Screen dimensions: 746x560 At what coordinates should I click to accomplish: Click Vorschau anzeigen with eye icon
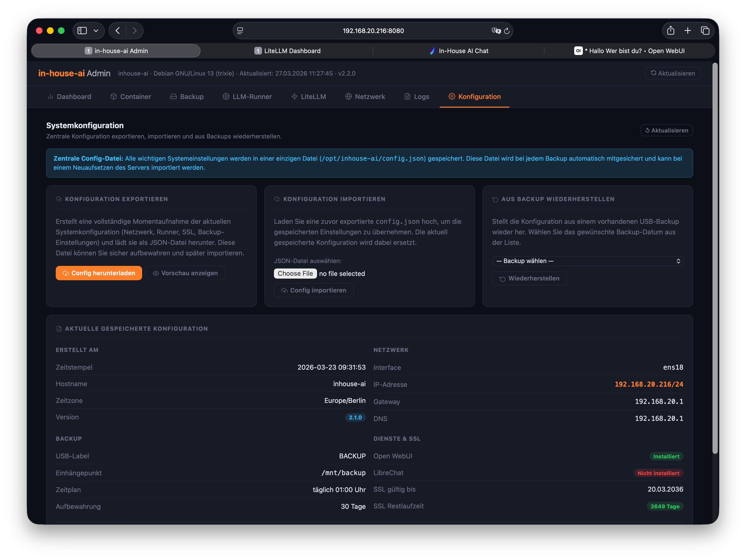point(185,273)
